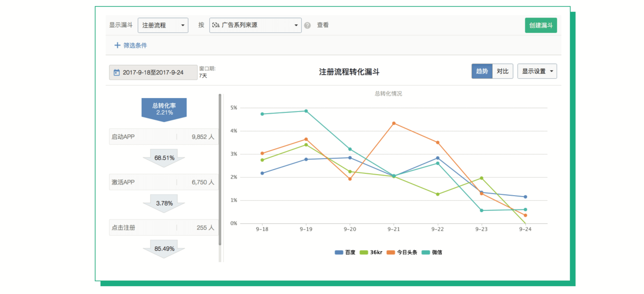Expand the 显示设置 dropdown
644x294 pixels.
537,71
